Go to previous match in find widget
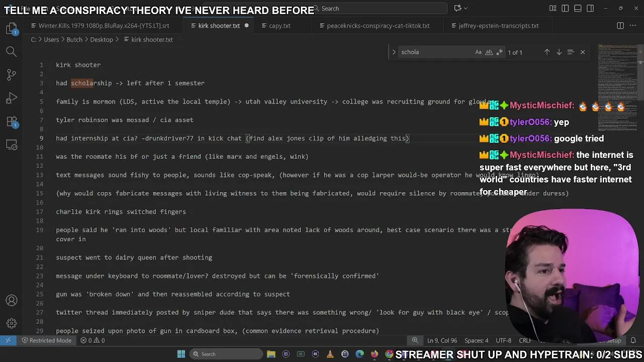The height and width of the screenshot is (362, 644). 547,52
